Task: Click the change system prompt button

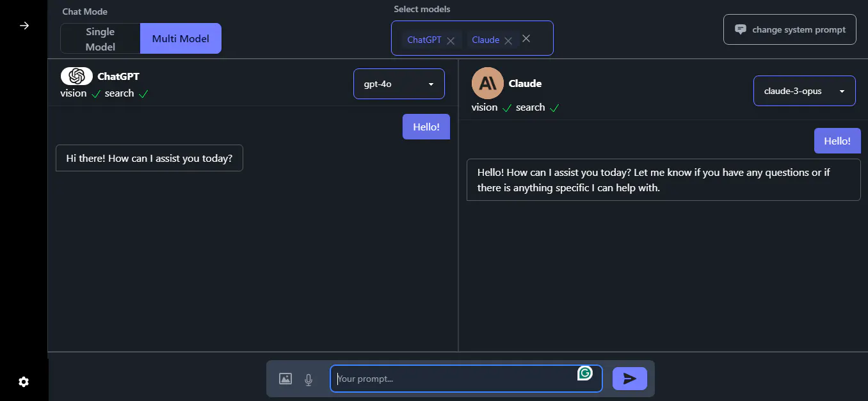Action: [790, 29]
